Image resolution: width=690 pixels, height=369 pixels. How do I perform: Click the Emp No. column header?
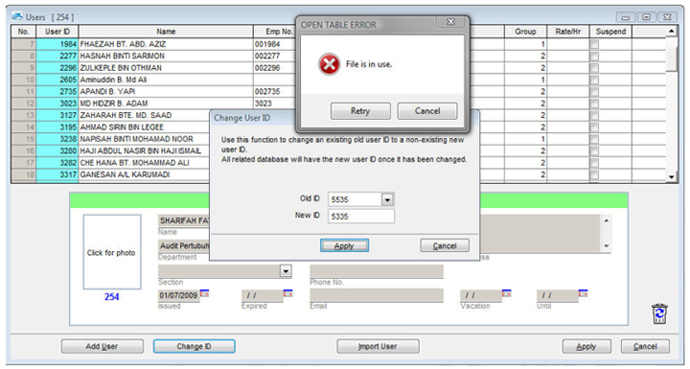[279, 32]
